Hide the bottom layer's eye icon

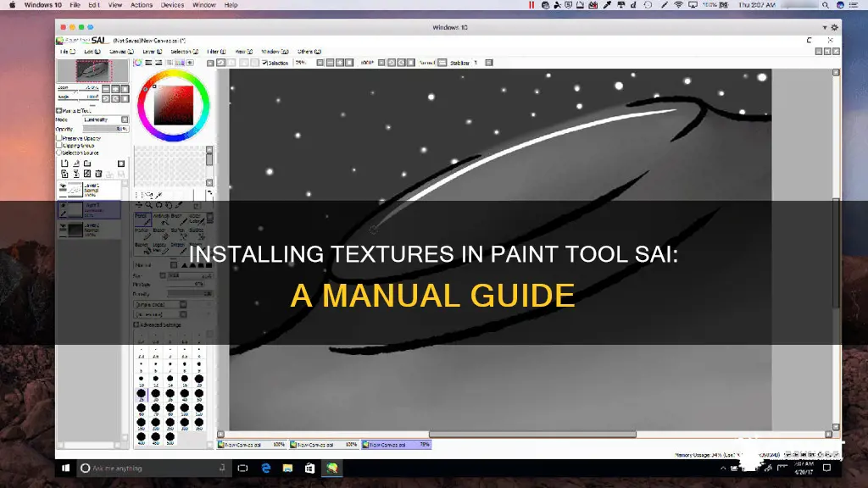(x=63, y=227)
